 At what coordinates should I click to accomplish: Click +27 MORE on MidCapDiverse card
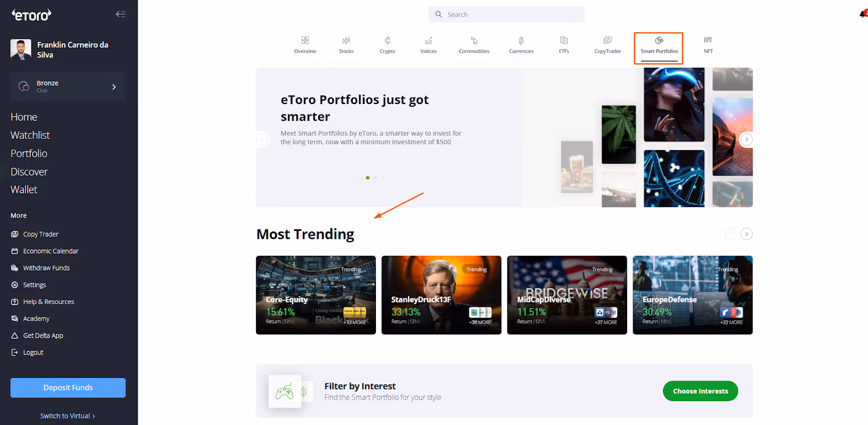(606, 322)
